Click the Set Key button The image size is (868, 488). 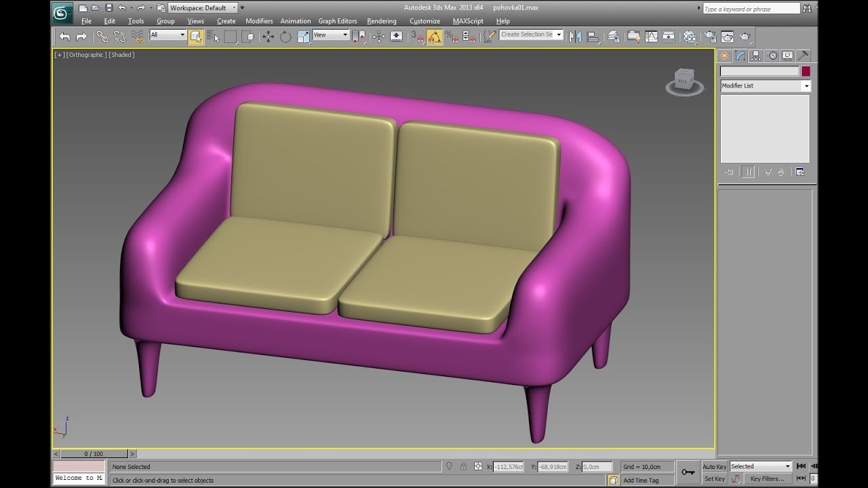[x=714, y=479]
